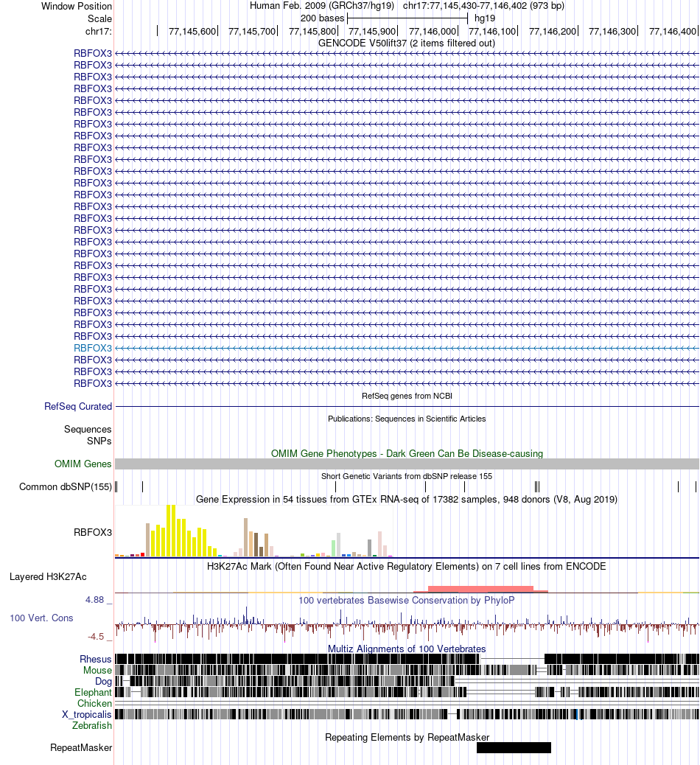Click the 200 bases scale bar
The image size is (700, 765).
407,18
